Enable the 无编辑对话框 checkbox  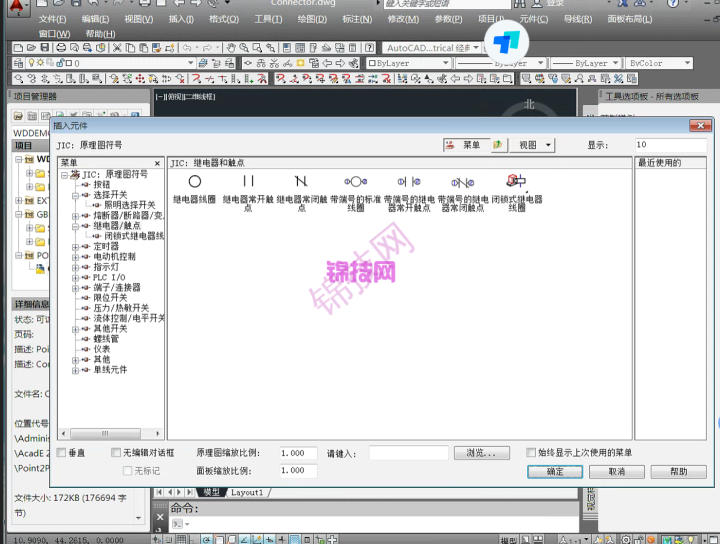(x=116, y=453)
